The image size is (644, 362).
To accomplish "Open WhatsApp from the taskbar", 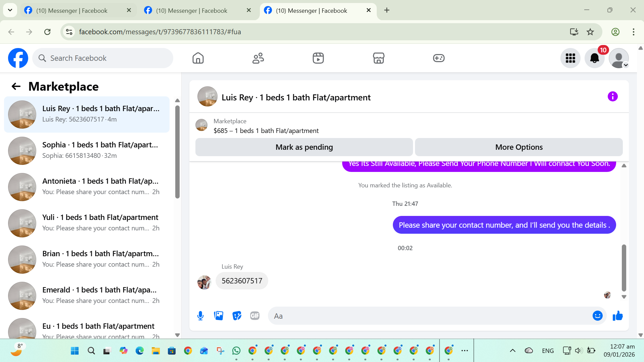I will coord(236,351).
